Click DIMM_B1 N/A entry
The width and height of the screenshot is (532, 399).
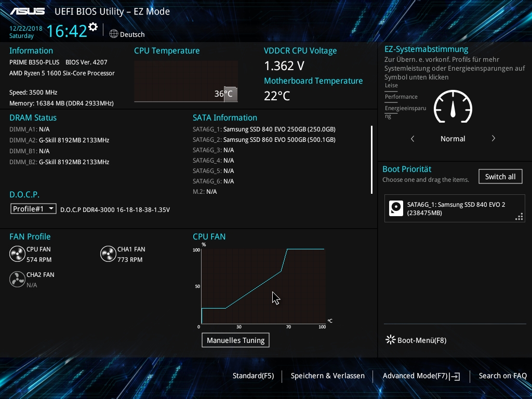coord(30,151)
